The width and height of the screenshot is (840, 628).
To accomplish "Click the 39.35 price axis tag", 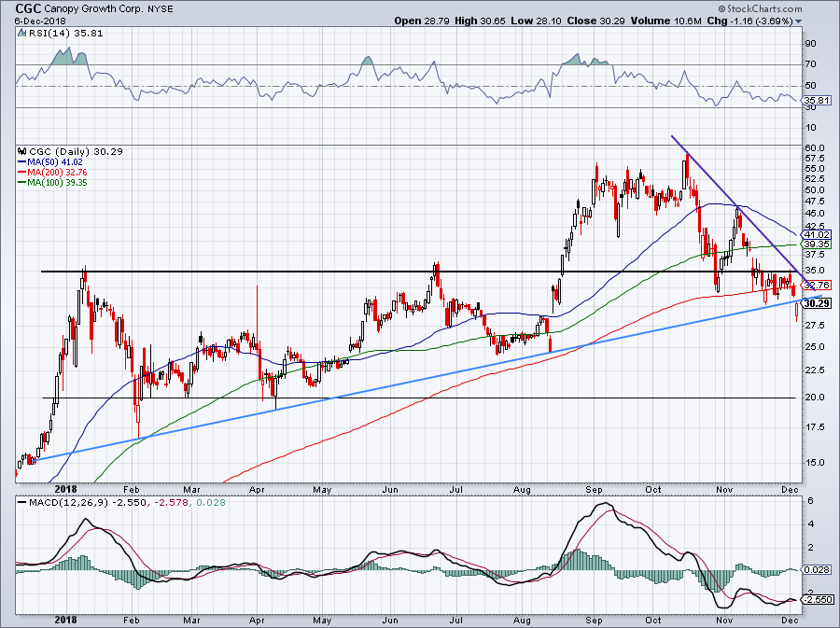I will pos(818,244).
